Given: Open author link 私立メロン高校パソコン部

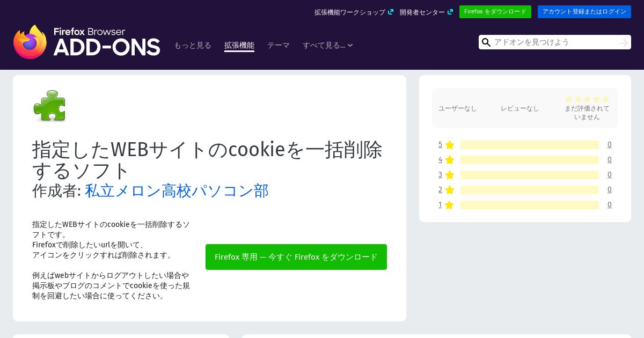Looking at the screenshot, I should pyautogui.click(x=177, y=190).
